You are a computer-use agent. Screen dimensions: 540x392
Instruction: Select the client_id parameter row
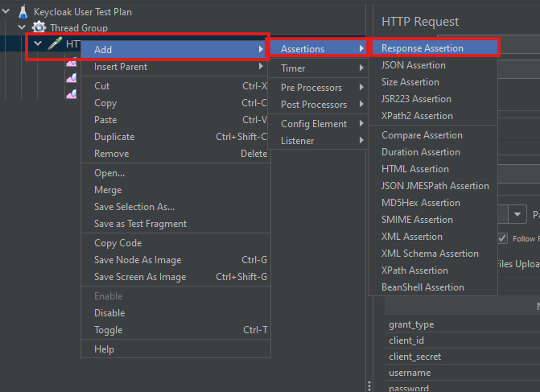(x=462, y=340)
